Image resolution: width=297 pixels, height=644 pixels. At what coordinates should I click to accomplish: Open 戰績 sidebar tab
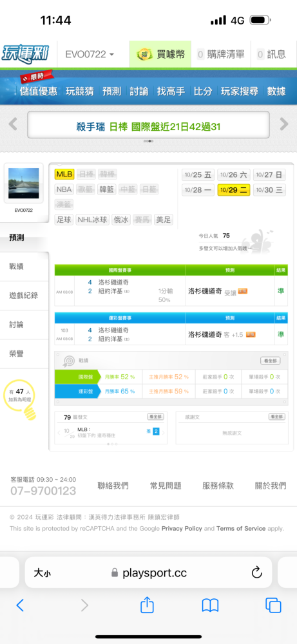(x=24, y=267)
